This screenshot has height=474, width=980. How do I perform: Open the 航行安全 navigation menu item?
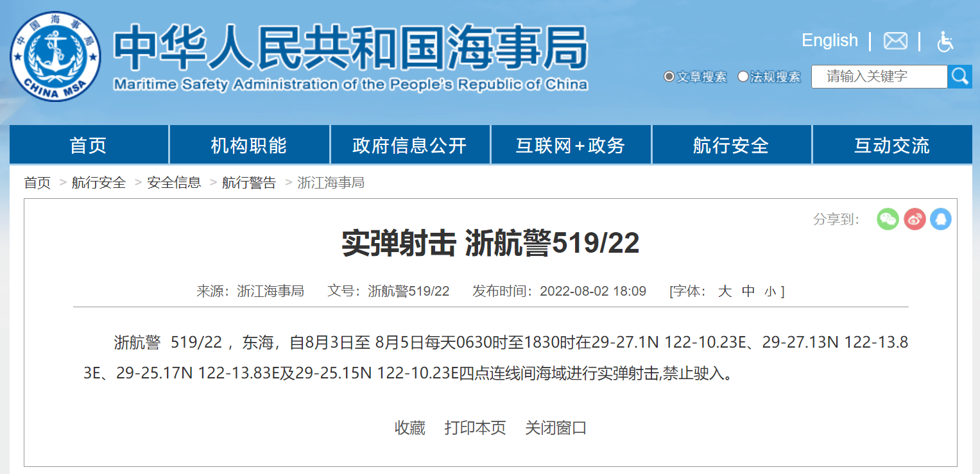pos(731,146)
